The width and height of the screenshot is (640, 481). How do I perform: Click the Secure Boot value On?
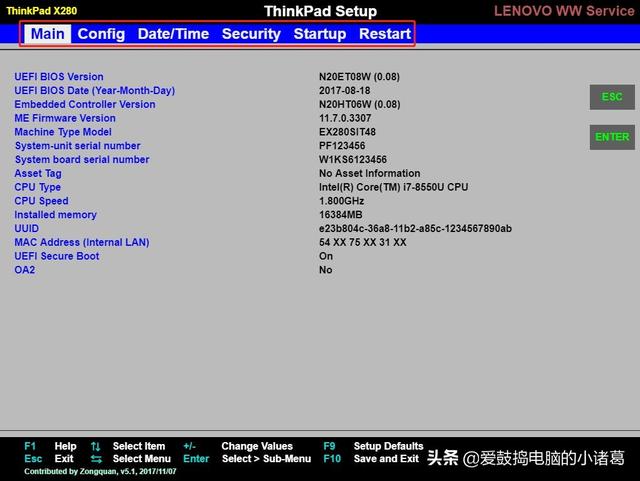326,256
